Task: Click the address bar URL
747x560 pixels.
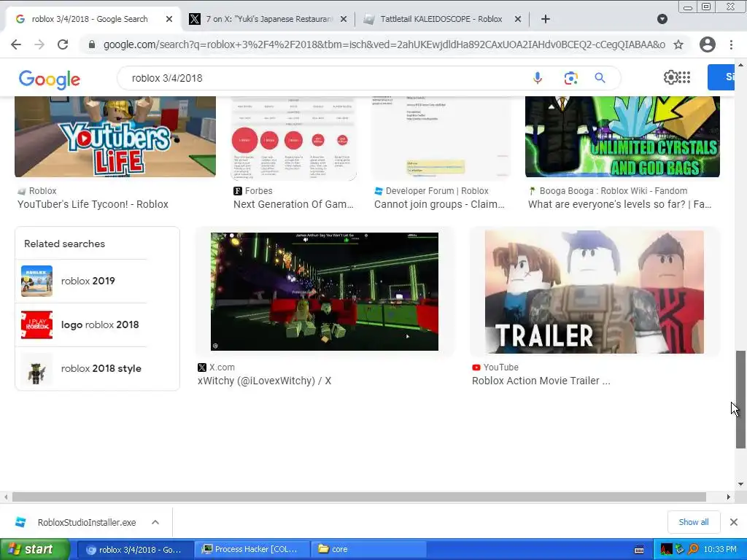Action: point(384,44)
